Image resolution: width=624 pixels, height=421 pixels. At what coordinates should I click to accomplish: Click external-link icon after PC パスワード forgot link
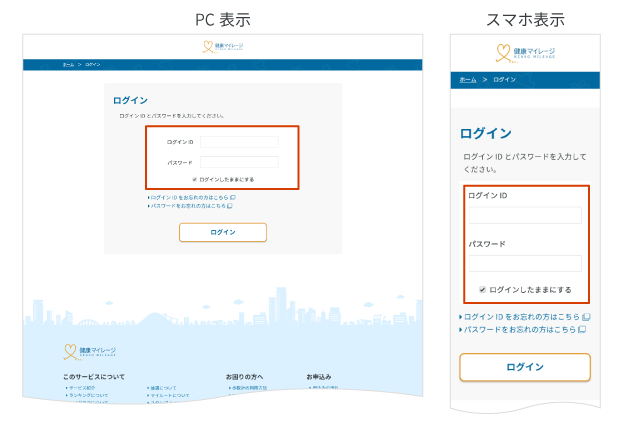point(229,205)
